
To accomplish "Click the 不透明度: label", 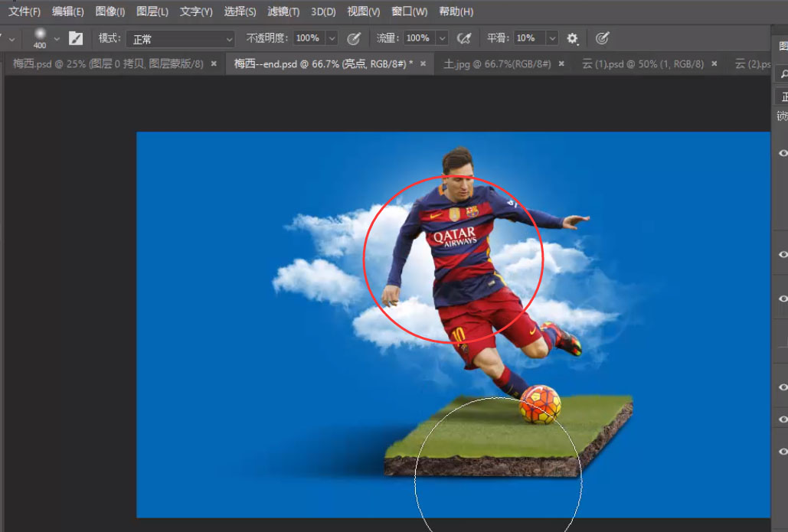I will coord(266,38).
